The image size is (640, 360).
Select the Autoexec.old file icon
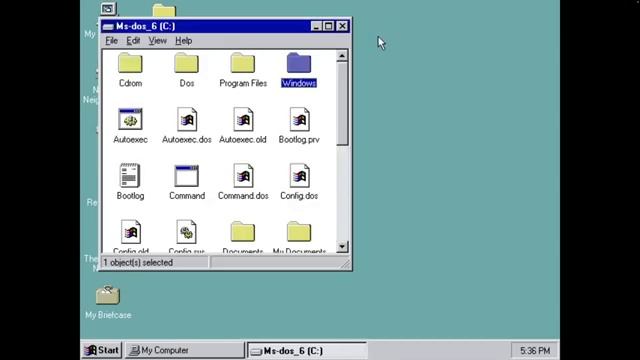243,119
